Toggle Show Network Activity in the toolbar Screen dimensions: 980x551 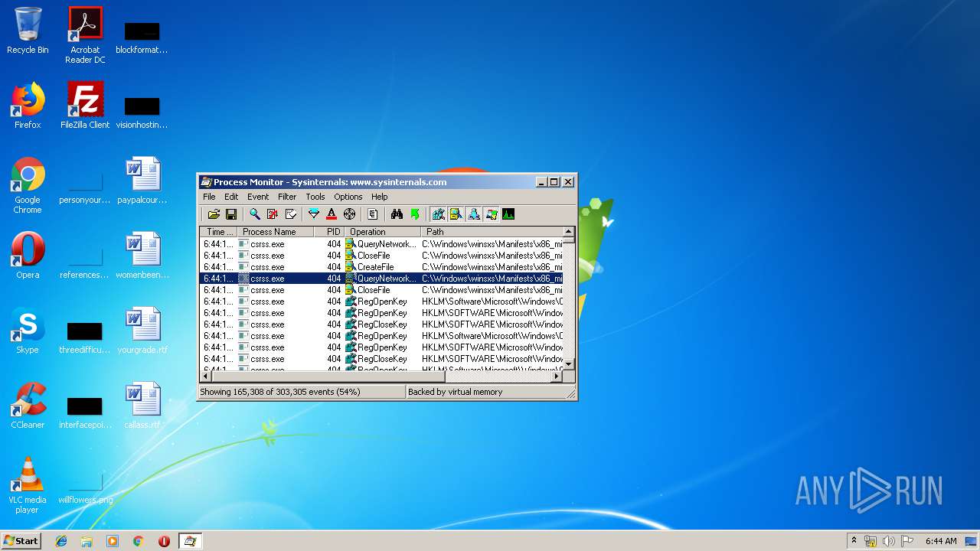point(473,214)
